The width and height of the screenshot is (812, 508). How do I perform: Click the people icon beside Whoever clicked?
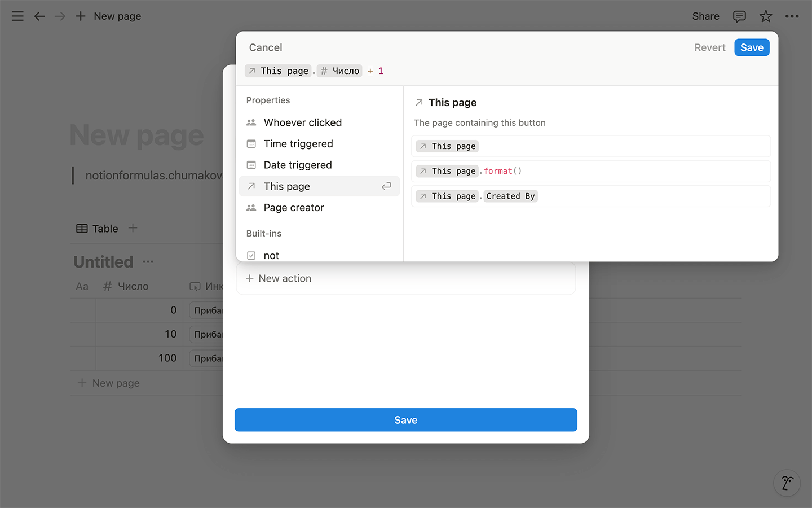[251, 122]
